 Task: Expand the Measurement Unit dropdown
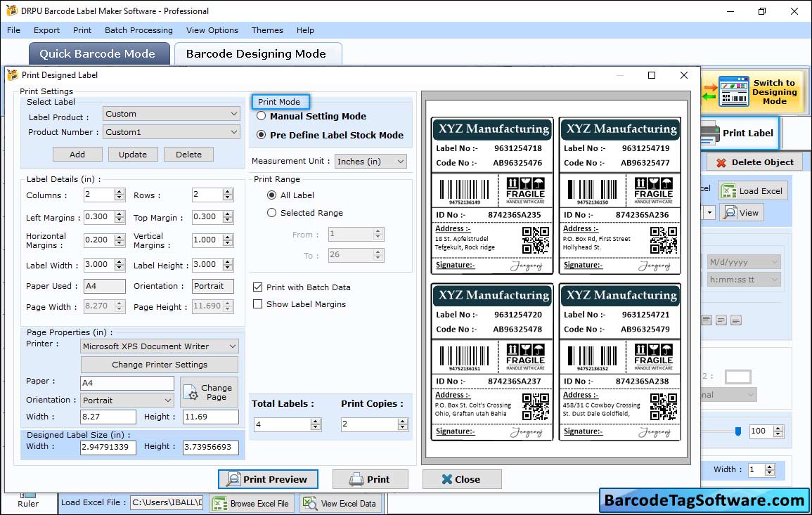click(370, 161)
